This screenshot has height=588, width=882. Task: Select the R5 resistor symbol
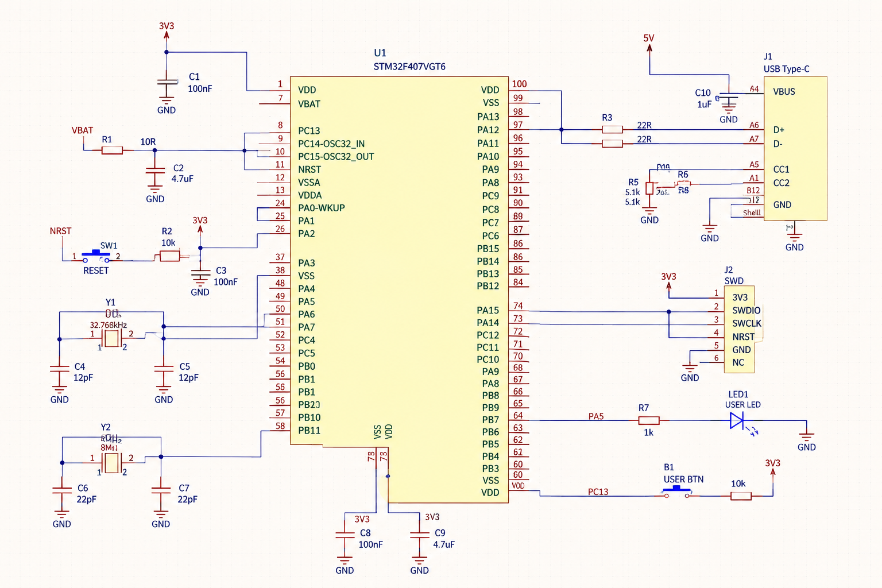pos(649,188)
